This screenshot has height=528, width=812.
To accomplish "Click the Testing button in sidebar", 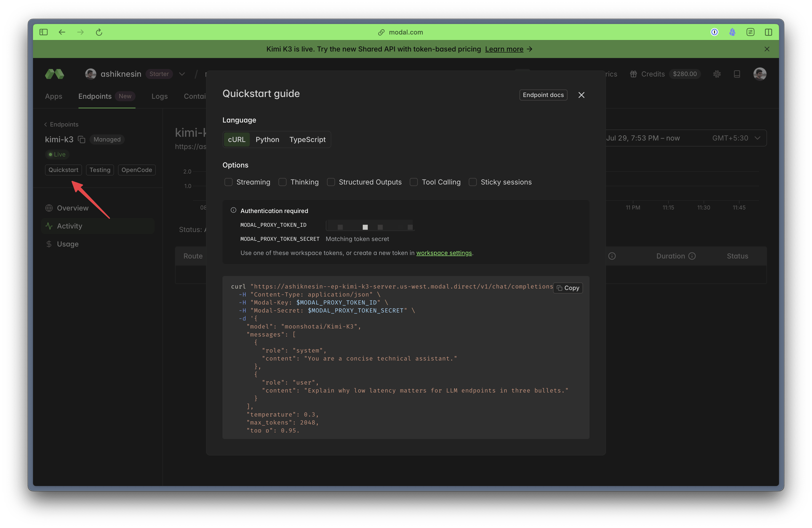I will [x=100, y=170].
